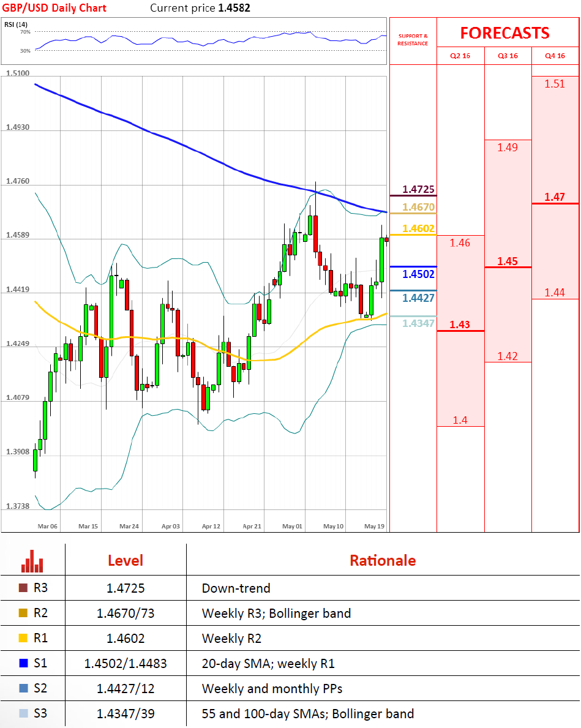581x728 pixels.
Task: Click the Q3 forecast low value 1.42
Action: pos(508,356)
